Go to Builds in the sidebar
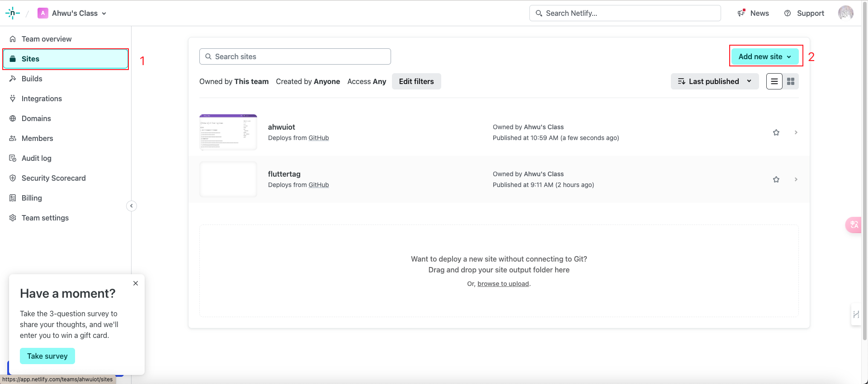This screenshot has width=868, height=384. pos(32,79)
